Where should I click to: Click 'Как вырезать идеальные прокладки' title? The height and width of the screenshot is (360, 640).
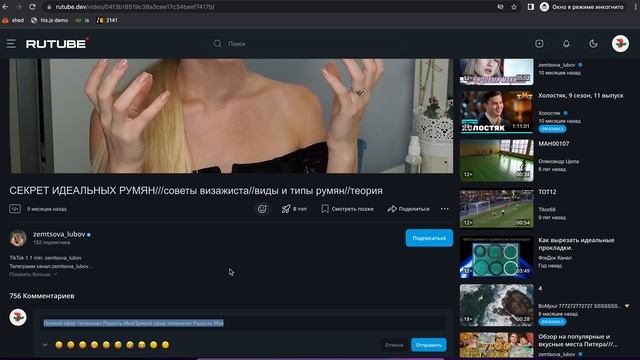pyautogui.click(x=576, y=244)
